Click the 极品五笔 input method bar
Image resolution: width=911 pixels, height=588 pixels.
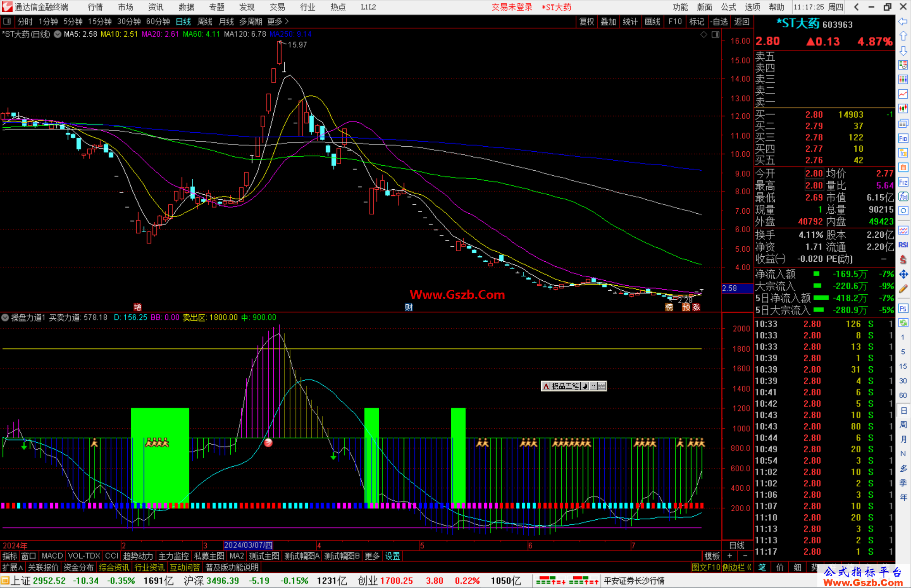coord(574,386)
